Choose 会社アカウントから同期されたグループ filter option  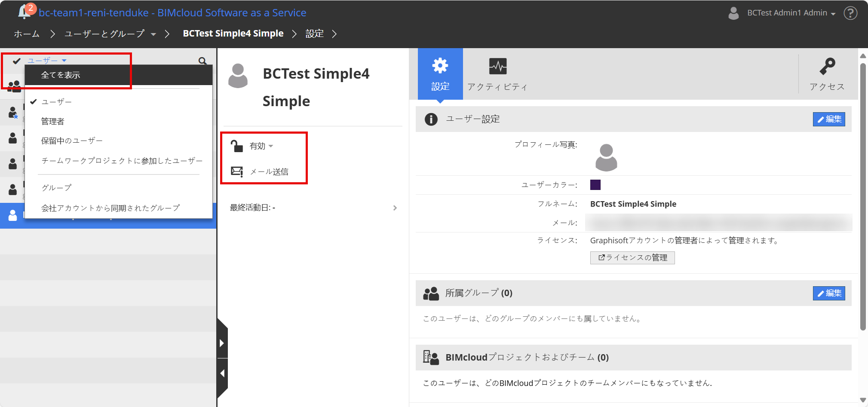[x=119, y=208]
